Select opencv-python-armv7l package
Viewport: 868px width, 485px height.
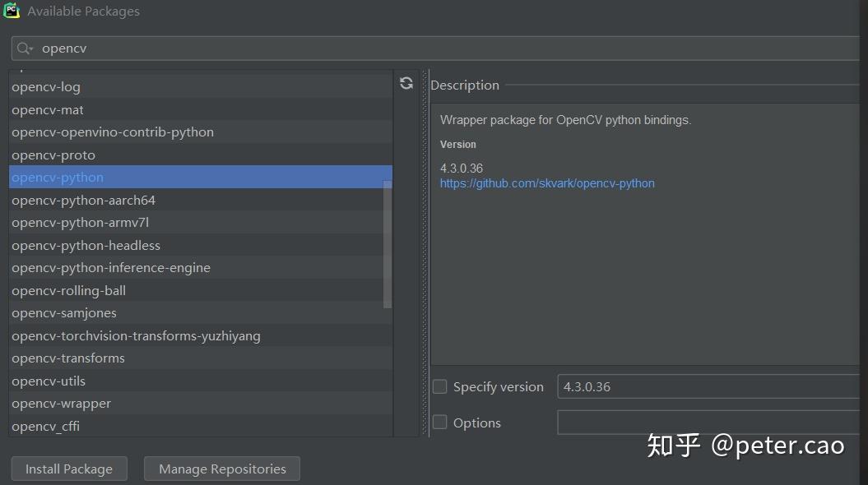point(201,222)
